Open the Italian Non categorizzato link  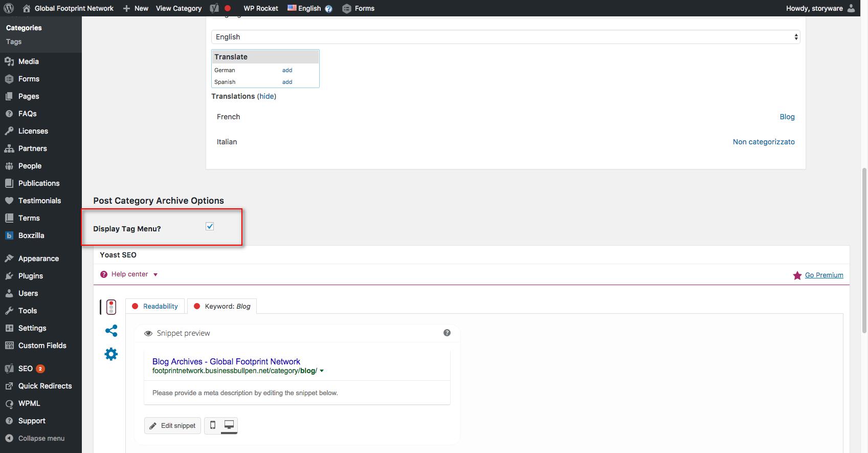pyautogui.click(x=764, y=142)
